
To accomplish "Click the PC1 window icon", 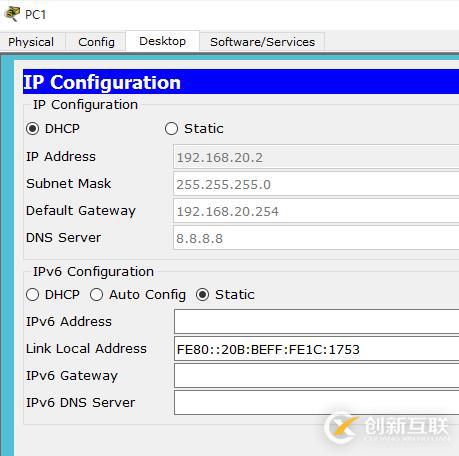I will (x=12, y=14).
